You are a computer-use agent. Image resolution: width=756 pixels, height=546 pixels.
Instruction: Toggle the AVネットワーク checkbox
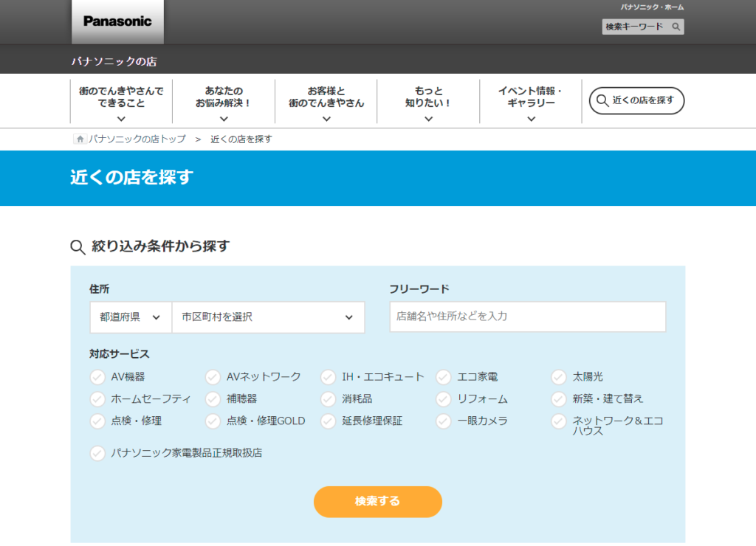click(213, 377)
